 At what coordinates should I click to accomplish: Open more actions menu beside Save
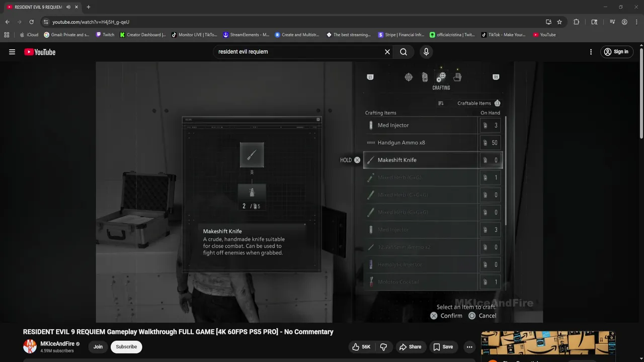pos(469,347)
